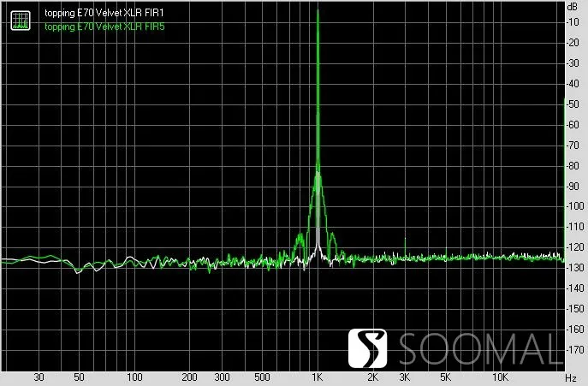The image size is (588, 386).
Task: Click the 500 Hz frequency label
Action: click(262, 377)
